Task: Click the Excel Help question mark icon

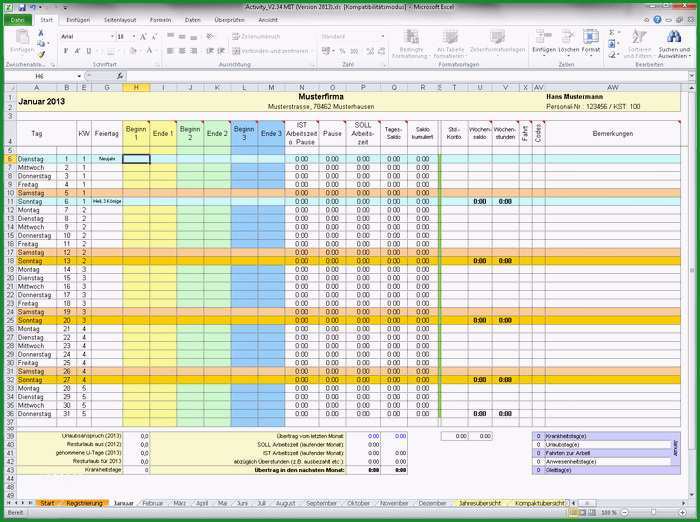Action: [x=657, y=20]
